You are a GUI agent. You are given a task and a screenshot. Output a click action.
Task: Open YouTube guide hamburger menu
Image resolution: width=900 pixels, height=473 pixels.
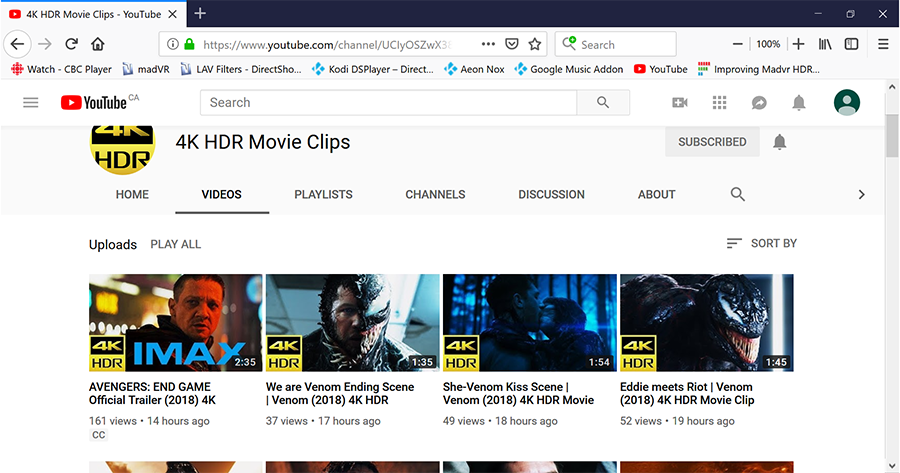tap(30, 103)
